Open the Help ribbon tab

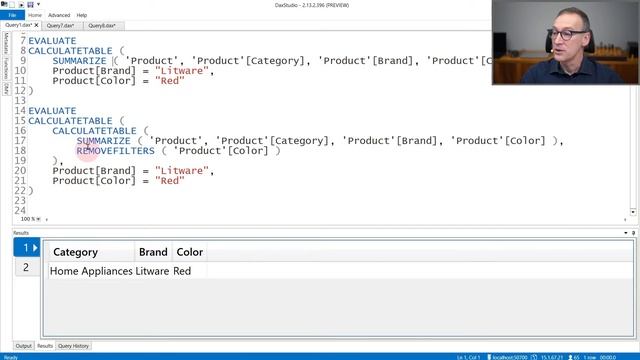coord(82,15)
